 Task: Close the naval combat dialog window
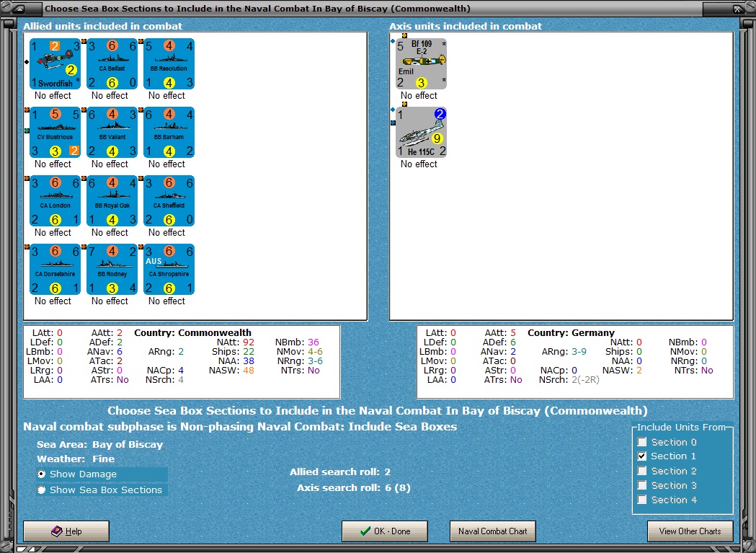pos(738,9)
